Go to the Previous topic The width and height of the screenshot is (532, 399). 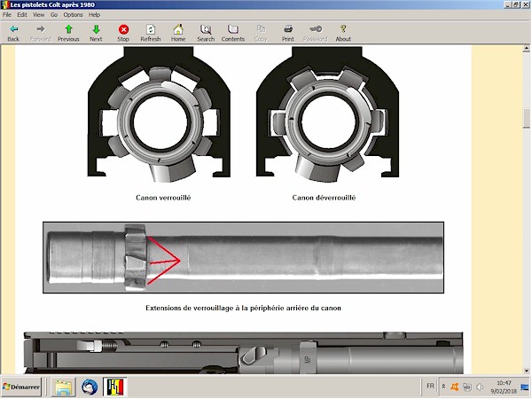[68, 33]
